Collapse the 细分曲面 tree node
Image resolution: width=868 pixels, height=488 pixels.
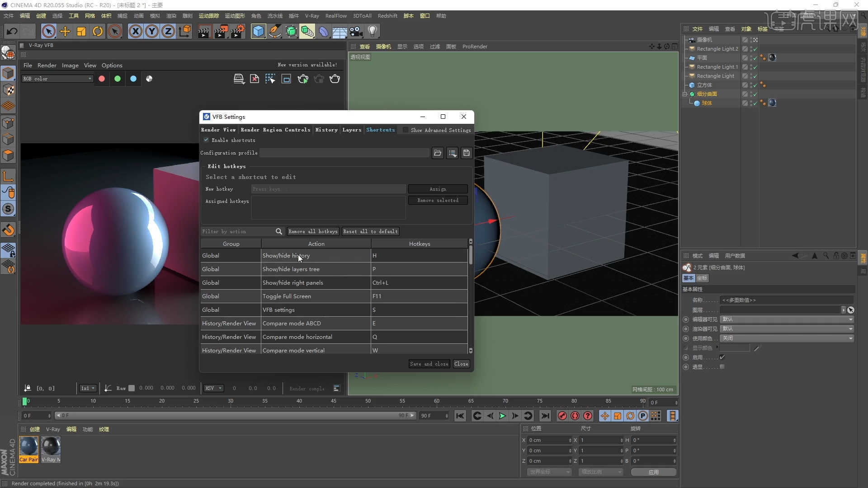click(685, 94)
